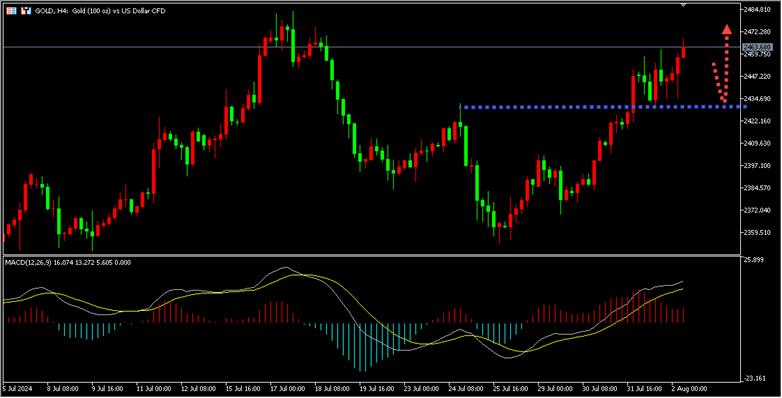Click the GOLD, H4 chart title text

100,10
